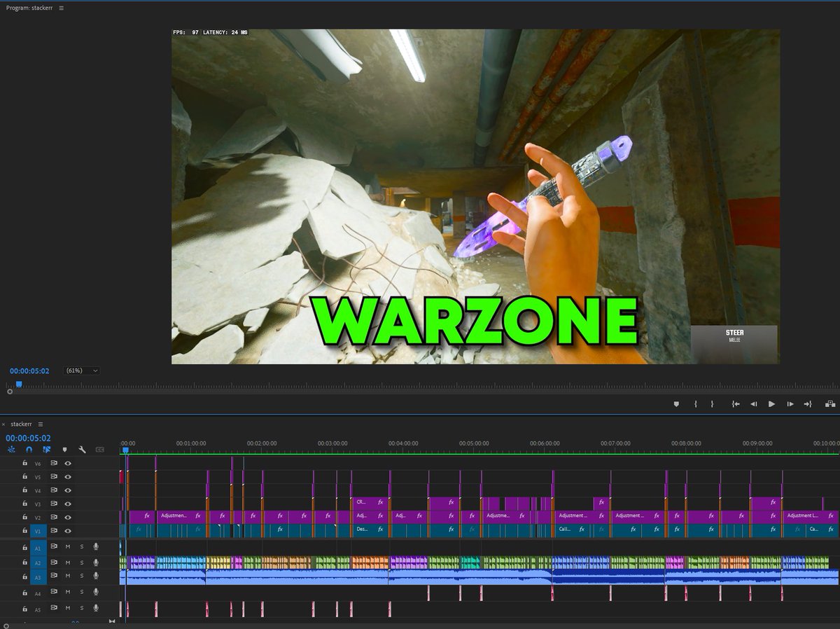This screenshot has height=629, width=840.
Task: Toggle A2 track targeting button
Action: coord(38,562)
